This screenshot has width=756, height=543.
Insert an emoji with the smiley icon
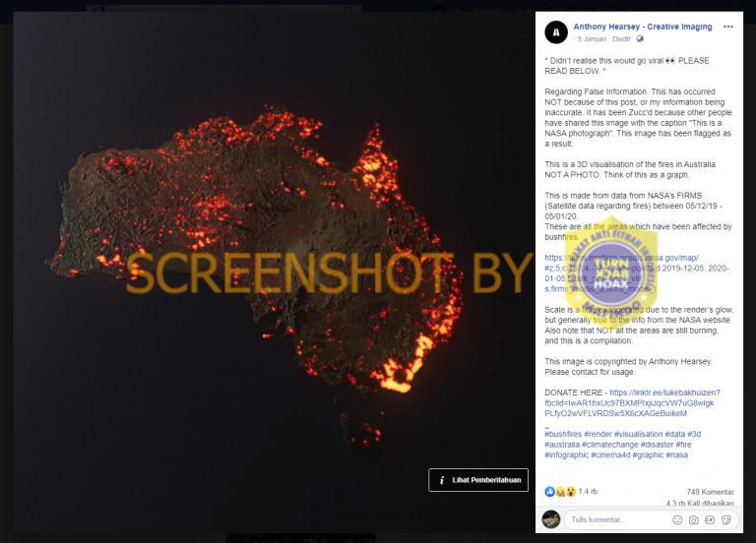pyautogui.click(x=677, y=519)
